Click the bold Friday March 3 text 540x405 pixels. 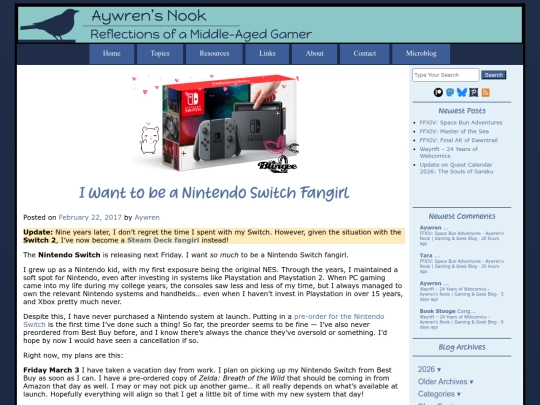[51, 370]
